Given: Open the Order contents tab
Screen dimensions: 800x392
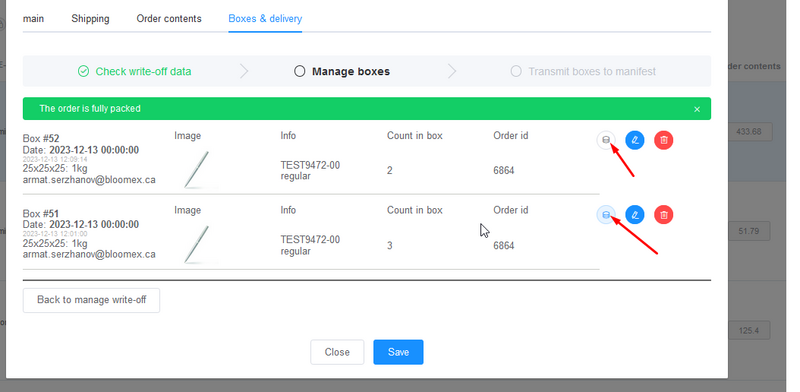Looking at the screenshot, I should click(x=169, y=19).
